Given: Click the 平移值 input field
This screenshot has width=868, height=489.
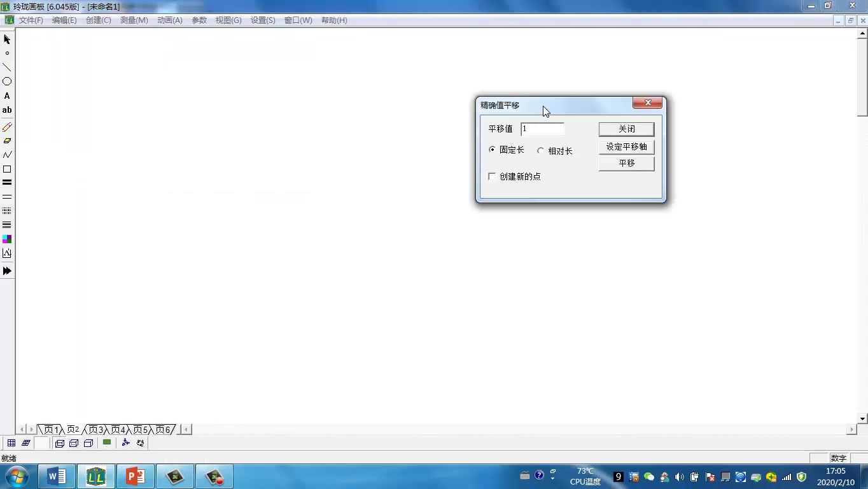Looking at the screenshot, I should click(542, 129).
